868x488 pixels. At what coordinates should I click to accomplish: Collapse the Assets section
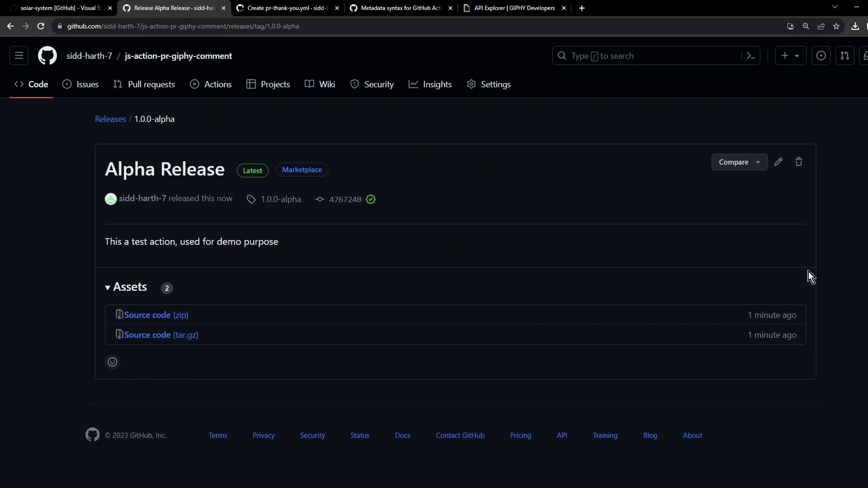pyautogui.click(x=126, y=287)
